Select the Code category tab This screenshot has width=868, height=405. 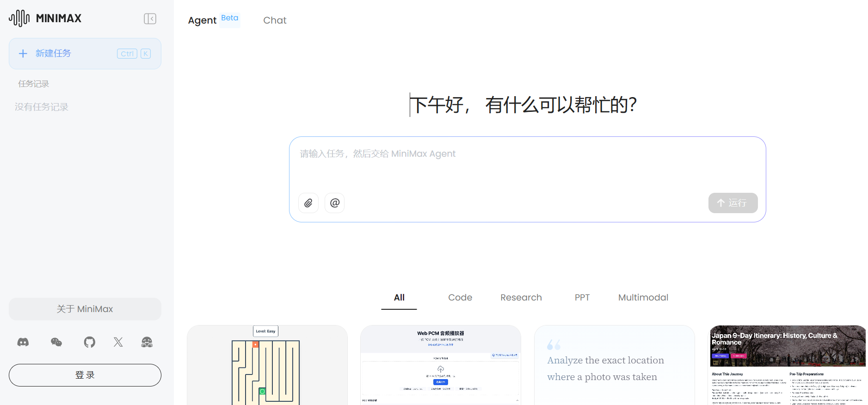[x=460, y=297]
